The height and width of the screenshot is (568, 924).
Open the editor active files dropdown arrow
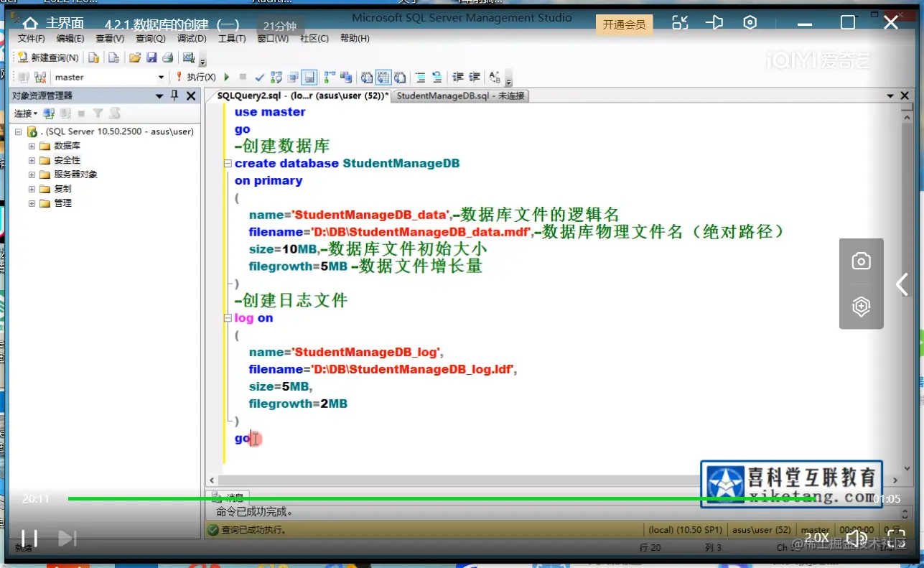[889, 96]
